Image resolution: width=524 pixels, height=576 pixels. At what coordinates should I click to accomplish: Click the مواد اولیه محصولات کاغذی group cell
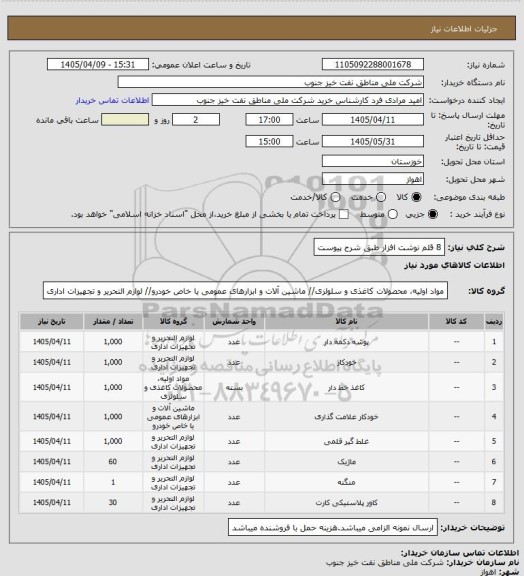[x=173, y=388]
